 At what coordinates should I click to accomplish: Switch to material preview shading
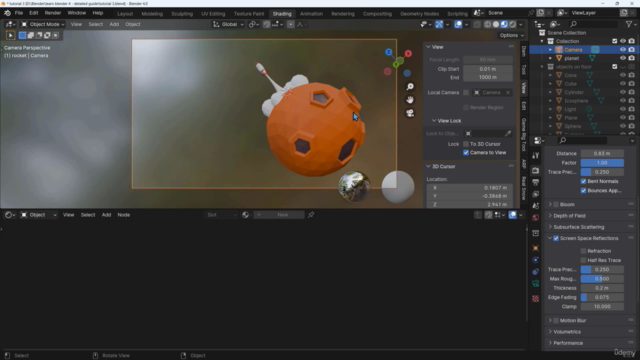coord(504,24)
